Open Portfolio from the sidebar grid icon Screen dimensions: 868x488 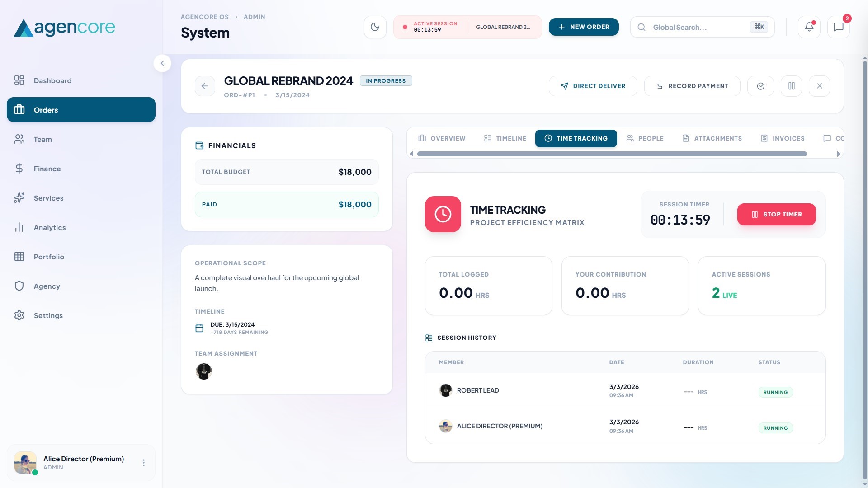click(19, 257)
